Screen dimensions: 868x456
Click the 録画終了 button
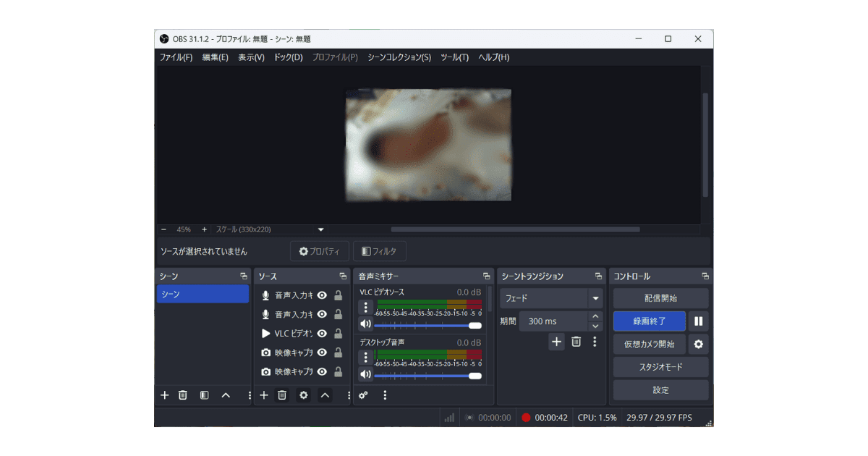650,321
